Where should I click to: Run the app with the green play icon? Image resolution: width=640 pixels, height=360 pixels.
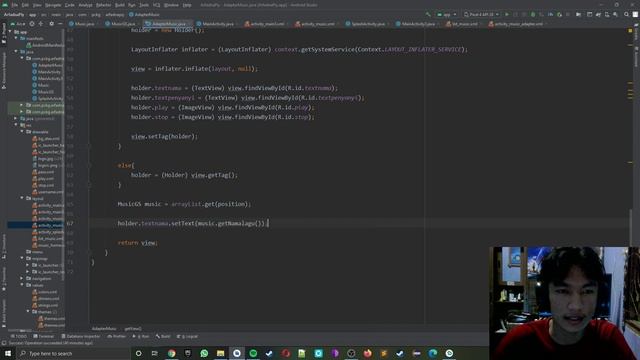(x=507, y=14)
